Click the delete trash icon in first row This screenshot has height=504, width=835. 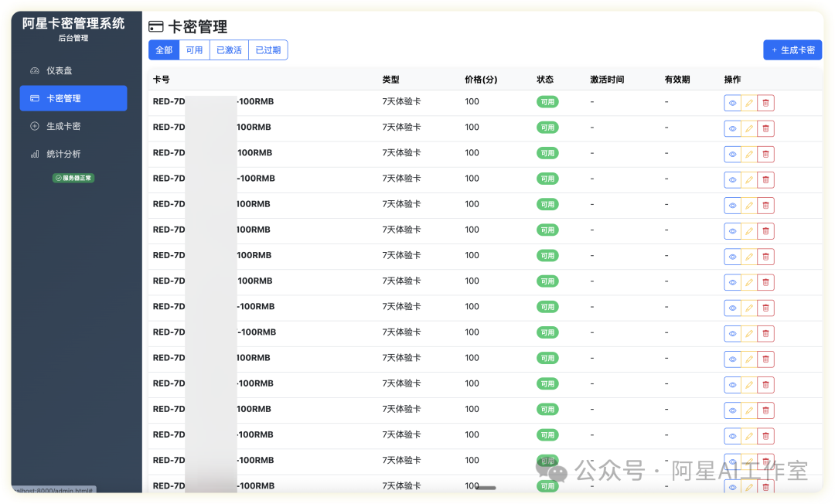(765, 104)
